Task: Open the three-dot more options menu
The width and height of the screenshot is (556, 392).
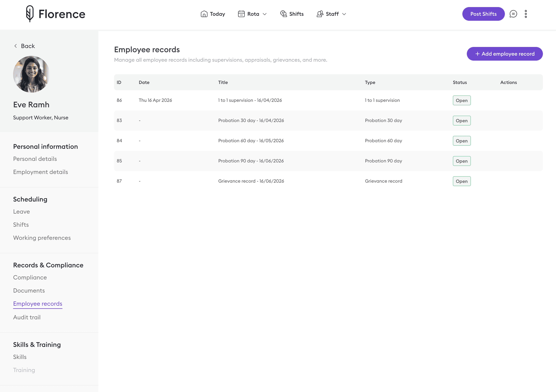Action: (x=526, y=14)
